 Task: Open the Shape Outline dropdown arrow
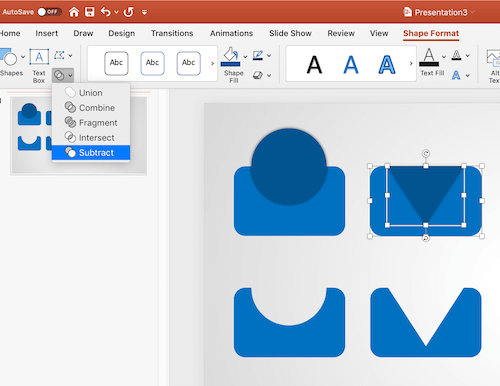(269, 56)
